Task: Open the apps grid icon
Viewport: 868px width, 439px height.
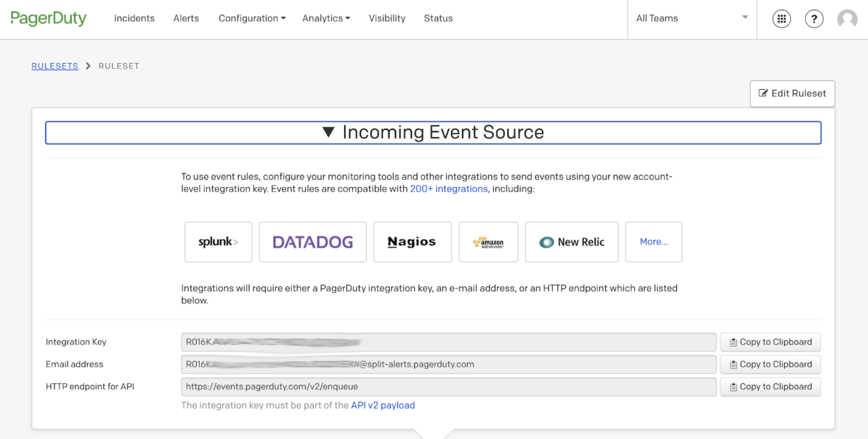Action: point(782,18)
